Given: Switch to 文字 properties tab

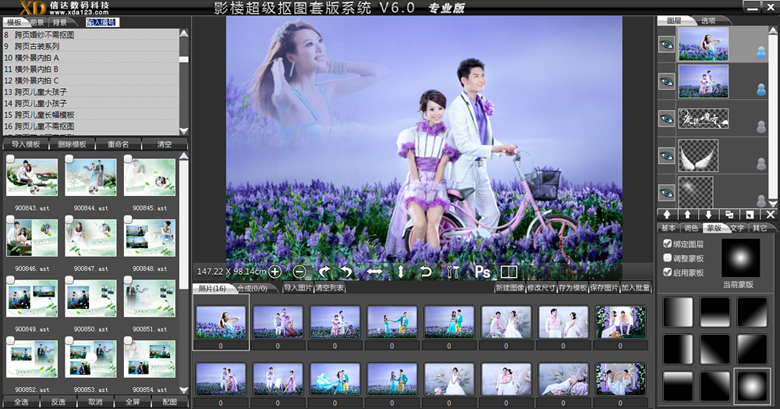Looking at the screenshot, I should click(737, 228).
